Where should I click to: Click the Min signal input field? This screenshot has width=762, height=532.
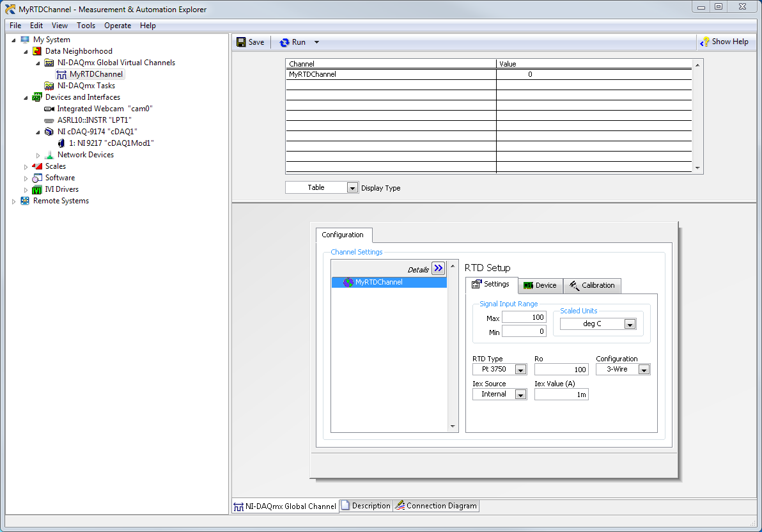(524, 332)
